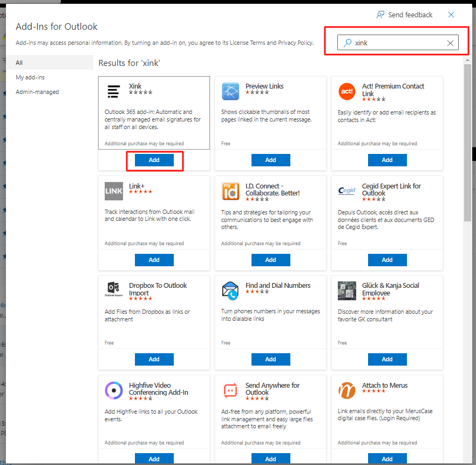Click the Xink description about email signatures

pos(153,119)
